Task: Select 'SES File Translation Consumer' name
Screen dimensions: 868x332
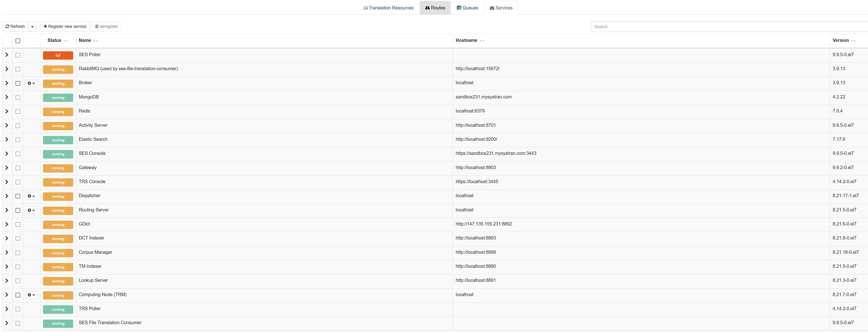Action: (x=110, y=323)
